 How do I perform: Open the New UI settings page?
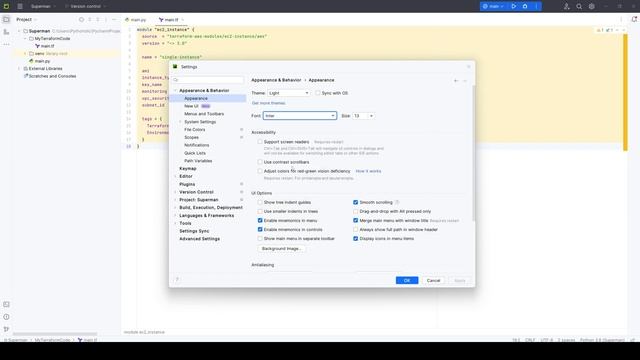pos(191,106)
